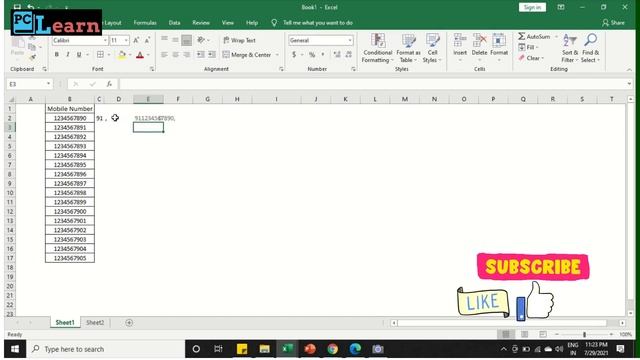Open the Data ribbon tab
This screenshot has width=640, height=360.
[174, 23]
